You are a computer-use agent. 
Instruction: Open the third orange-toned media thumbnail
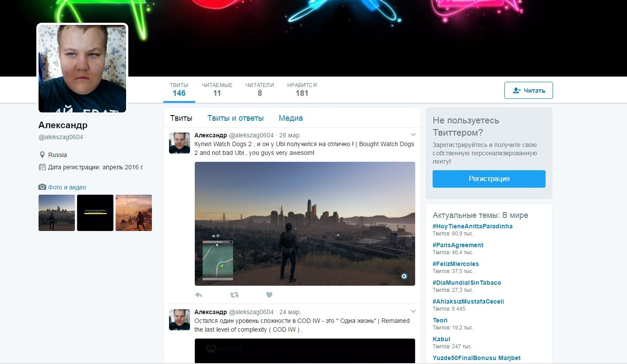click(x=134, y=213)
